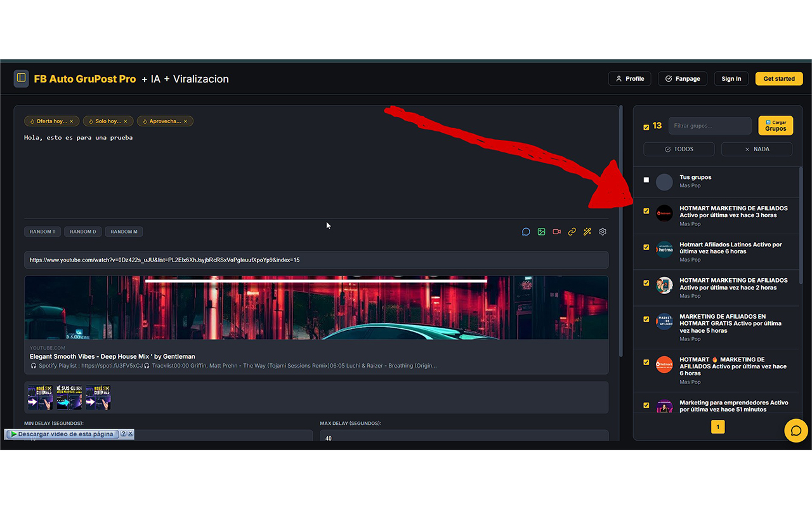This screenshot has height=508, width=812.
Task: Open the Fanpage button
Action: [x=683, y=79]
